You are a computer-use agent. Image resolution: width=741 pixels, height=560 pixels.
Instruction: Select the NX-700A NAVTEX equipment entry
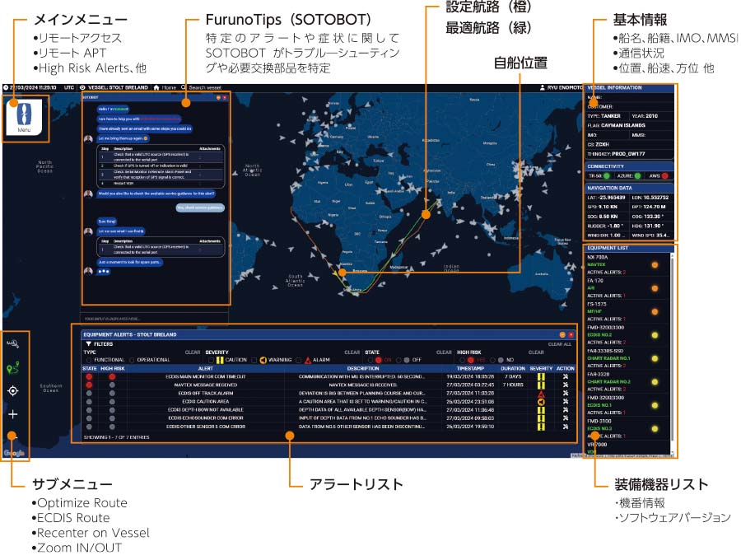click(627, 264)
